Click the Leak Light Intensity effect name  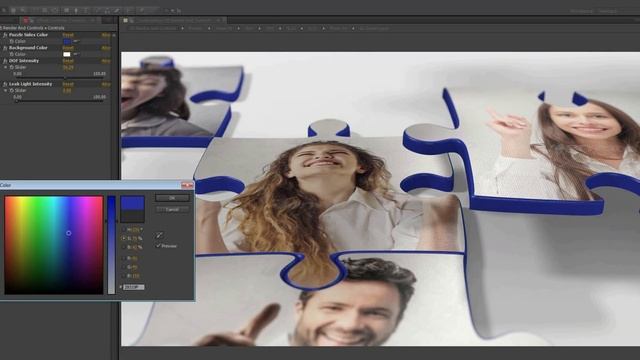point(30,84)
